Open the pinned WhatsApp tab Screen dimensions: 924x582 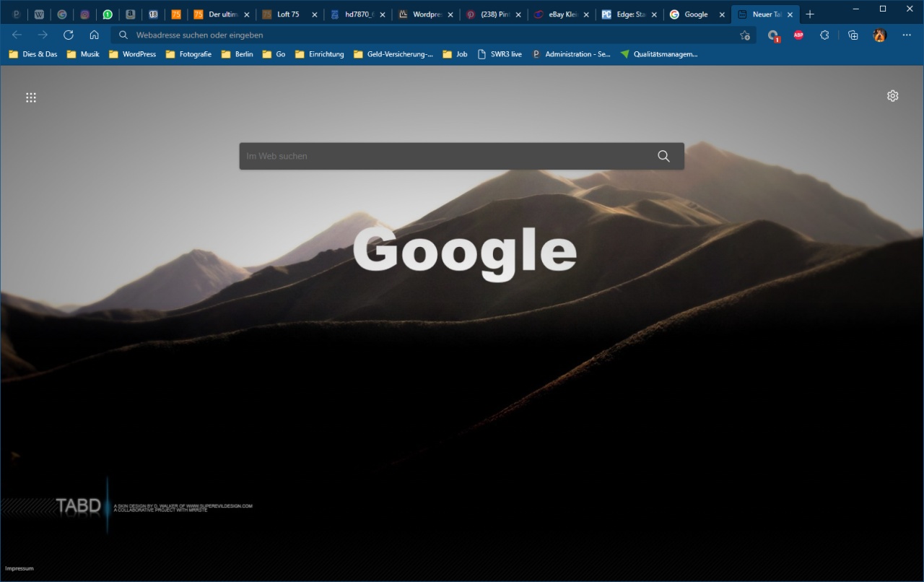pos(108,14)
